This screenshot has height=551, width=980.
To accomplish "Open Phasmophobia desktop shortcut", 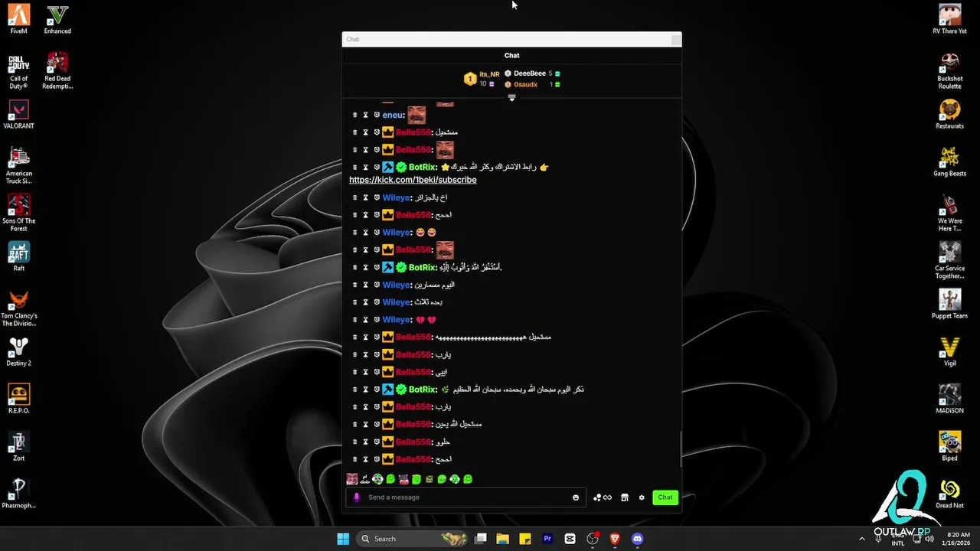I will tap(19, 494).
